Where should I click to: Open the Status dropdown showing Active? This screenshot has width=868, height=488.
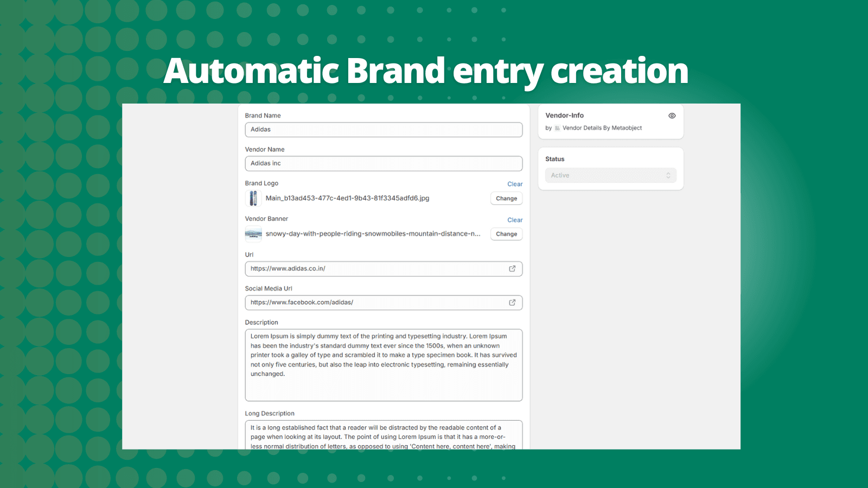click(x=610, y=175)
